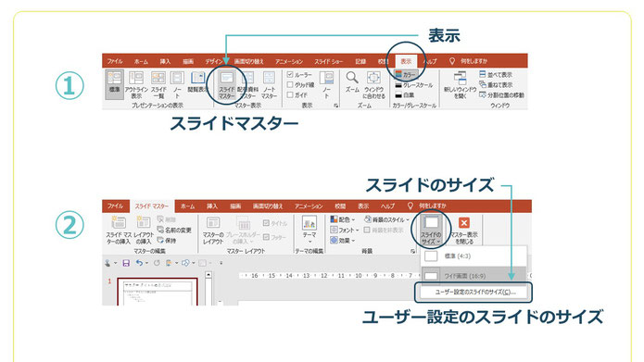Open 表示 group dialog launcher arrow
Image resolution: width=644 pixels, height=362 pixels.
(x=336, y=106)
